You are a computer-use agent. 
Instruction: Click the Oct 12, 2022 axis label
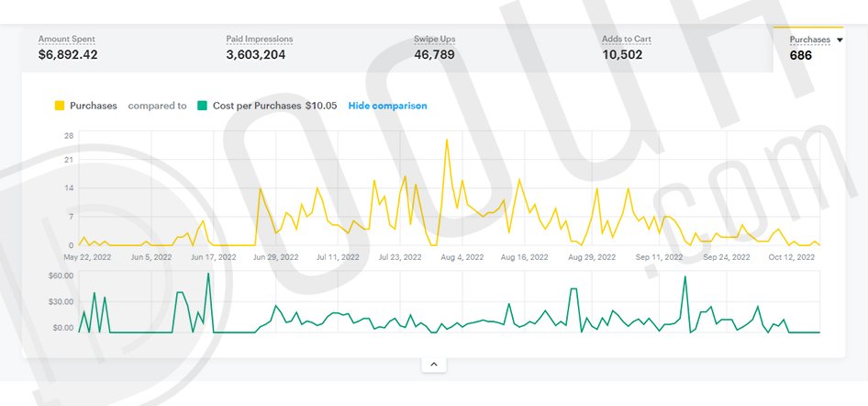point(792,258)
